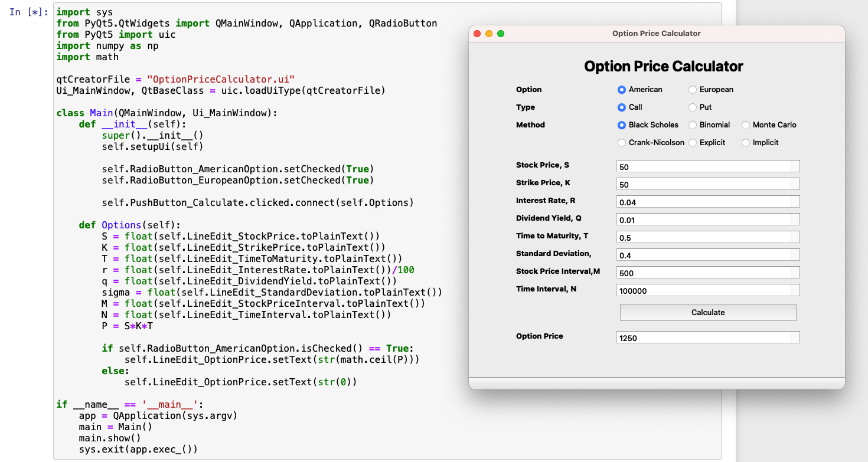Click the Interest Rate, R field
Screen dimensions: 868x462
pos(703,202)
